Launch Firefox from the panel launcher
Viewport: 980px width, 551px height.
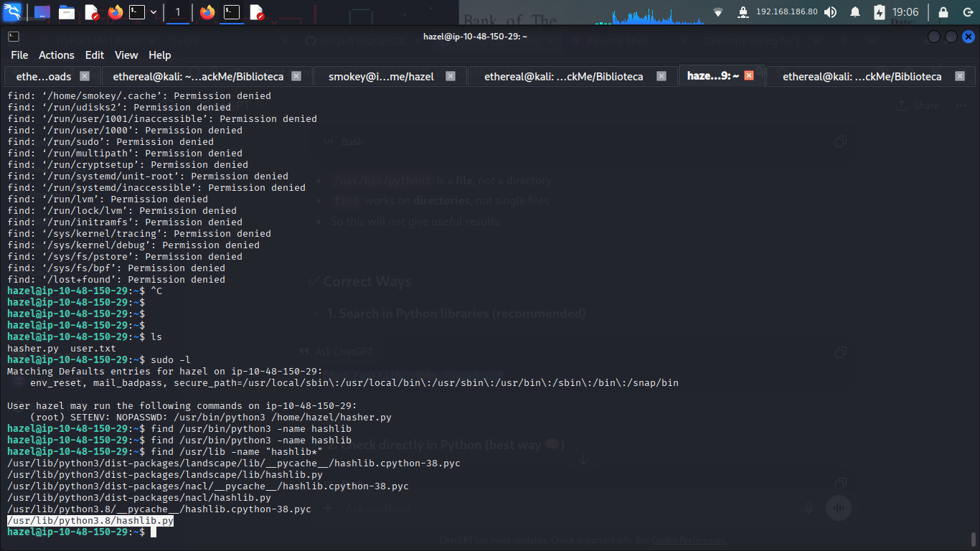point(115,12)
